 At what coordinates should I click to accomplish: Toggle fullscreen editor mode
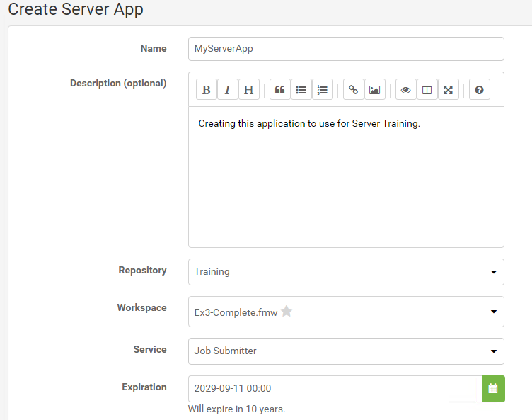point(449,90)
